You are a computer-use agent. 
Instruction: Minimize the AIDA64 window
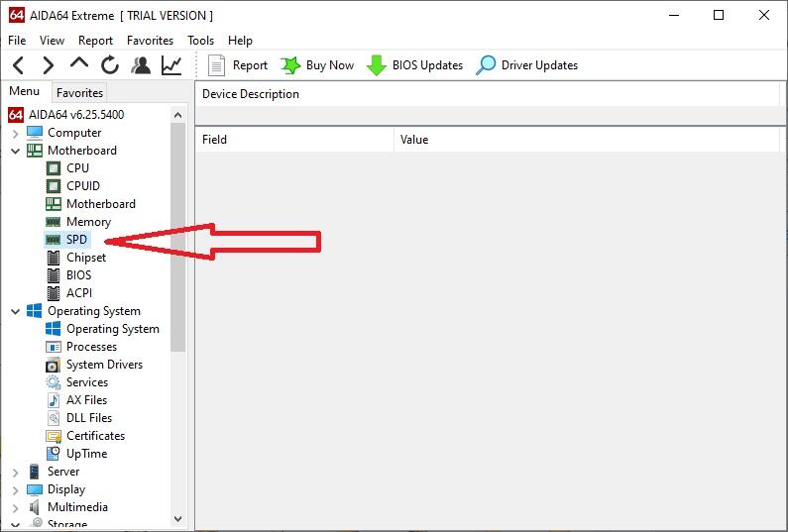coord(674,15)
